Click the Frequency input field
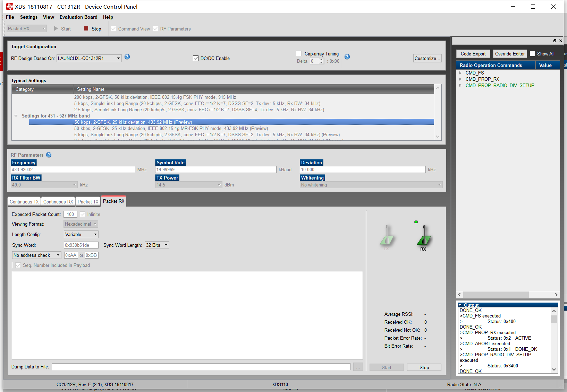The image size is (567, 392). pyautogui.click(x=73, y=169)
